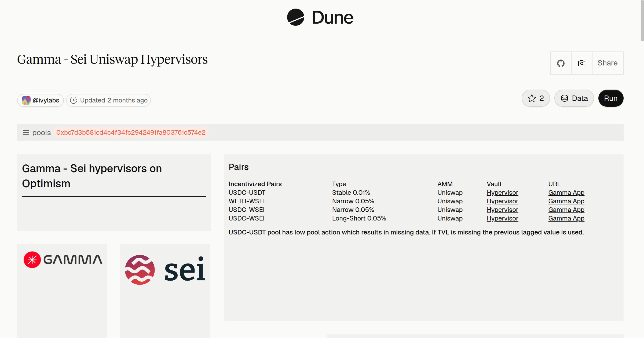The height and width of the screenshot is (338, 644).
Task: Open the GitHub icon link
Action: 561,63
